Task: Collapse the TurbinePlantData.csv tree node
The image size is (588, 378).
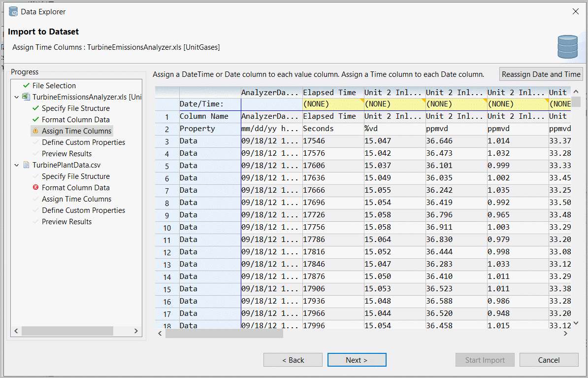Action: tap(17, 165)
